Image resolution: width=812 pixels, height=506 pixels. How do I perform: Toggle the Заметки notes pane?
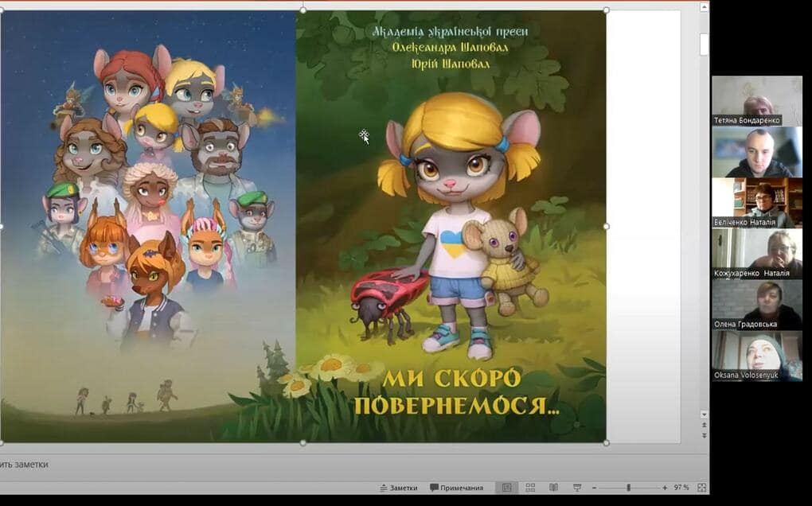tap(398, 488)
